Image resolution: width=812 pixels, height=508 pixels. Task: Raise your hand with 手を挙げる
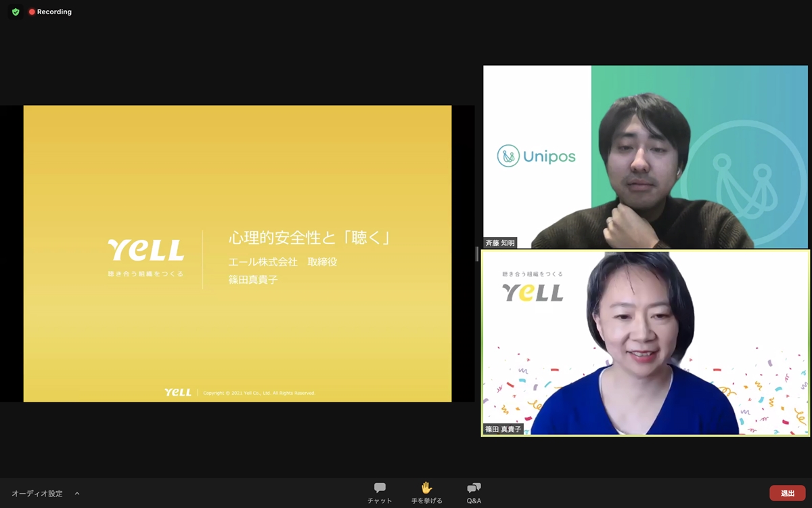click(x=426, y=492)
